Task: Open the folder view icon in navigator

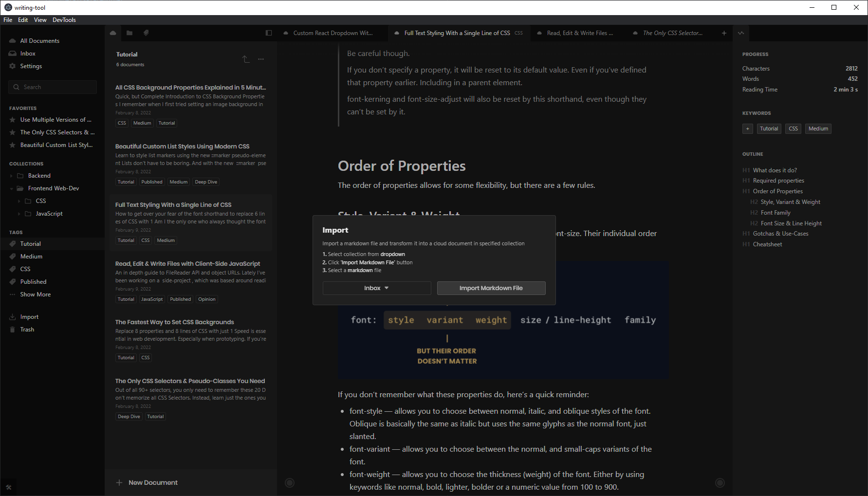Action: click(129, 33)
